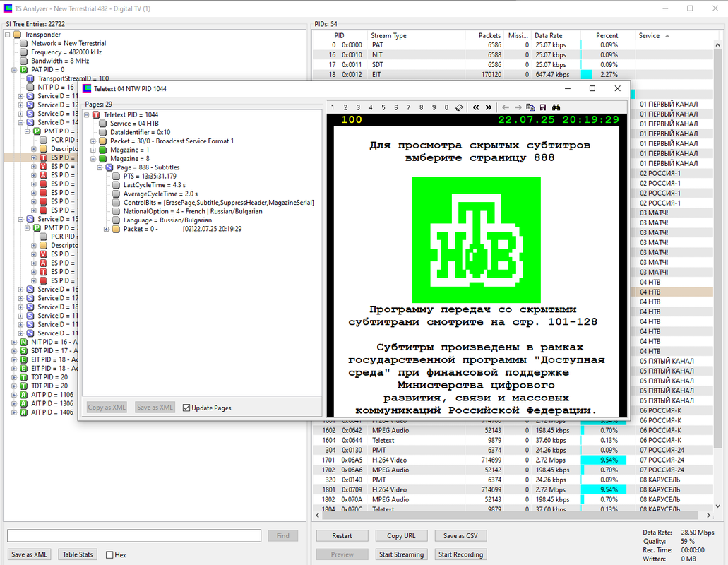The height and width of the screenshot is (565, 728).
Task: Click digit 0 in the teletext toolbar
Action: [x=447, y=107]
